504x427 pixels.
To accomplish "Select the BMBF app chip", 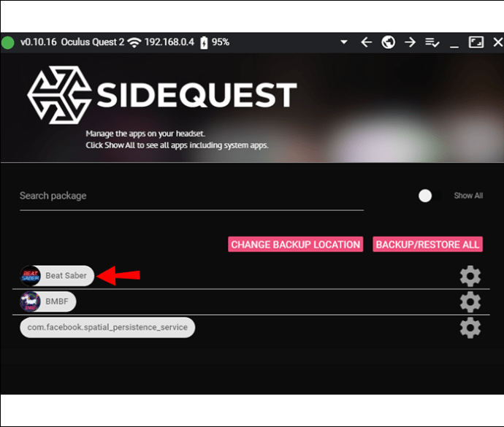I will pos(48,301).
